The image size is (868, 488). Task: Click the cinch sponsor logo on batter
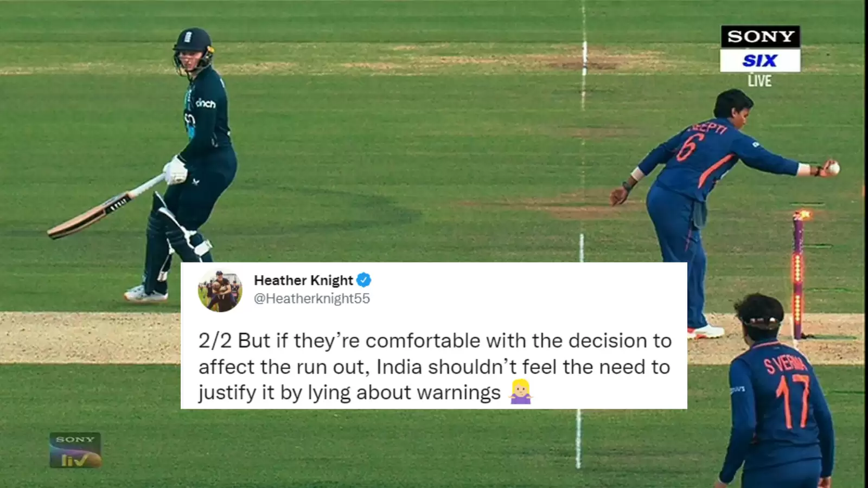click(206, 103)
